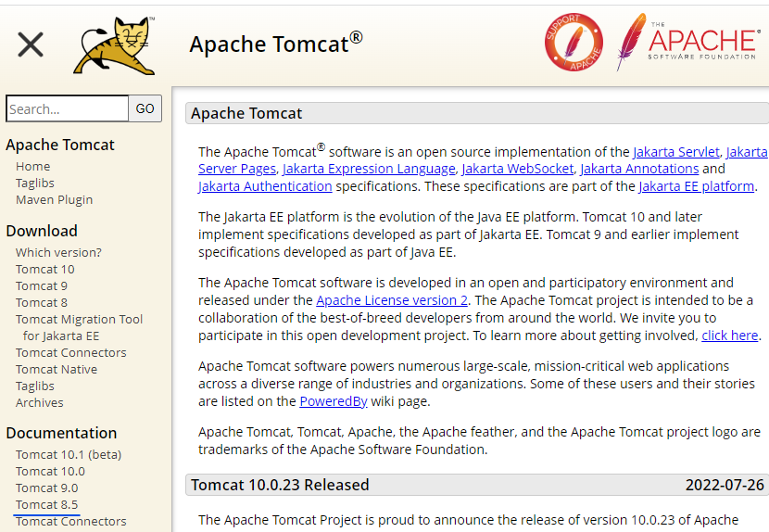769x532 pixels.
Task: Go to Tomcat 10 download page
Action: (45, 269)
